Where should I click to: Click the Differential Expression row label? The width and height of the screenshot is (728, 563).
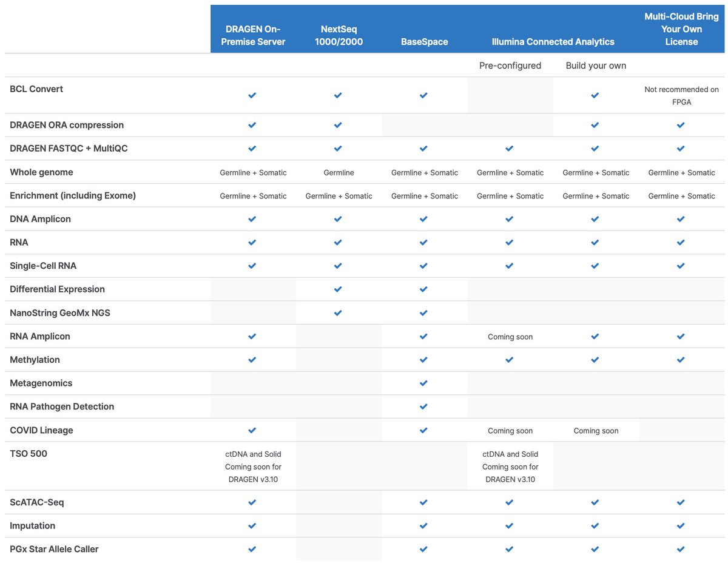click(x=57, y=289)
